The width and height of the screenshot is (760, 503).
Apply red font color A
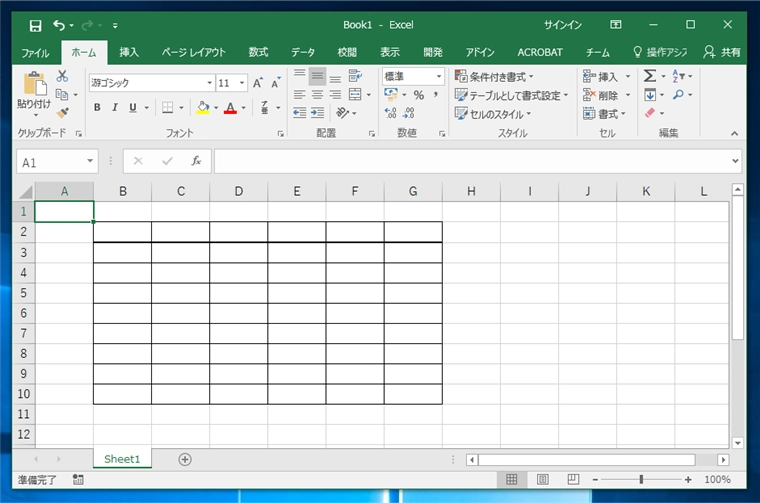231,108
